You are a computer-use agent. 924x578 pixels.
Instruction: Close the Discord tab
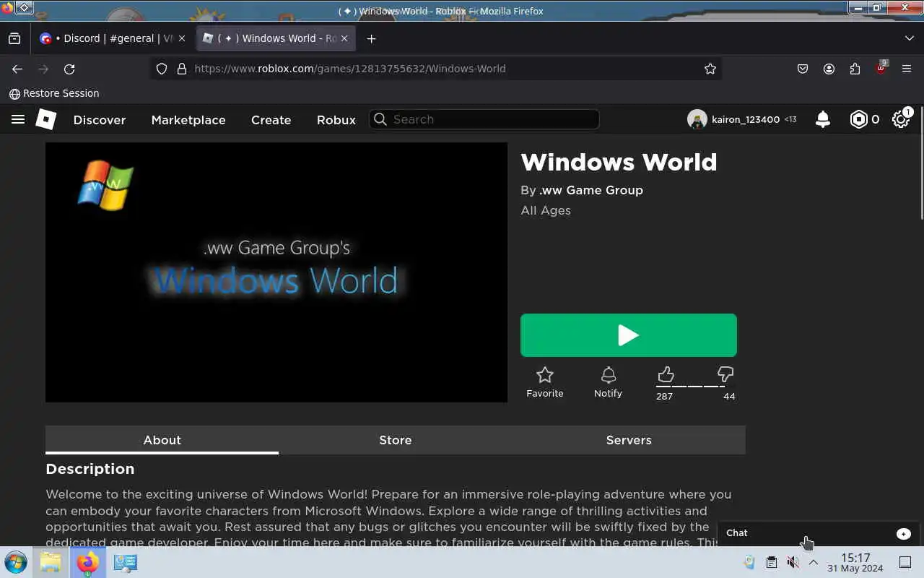[x=181, y=38]
